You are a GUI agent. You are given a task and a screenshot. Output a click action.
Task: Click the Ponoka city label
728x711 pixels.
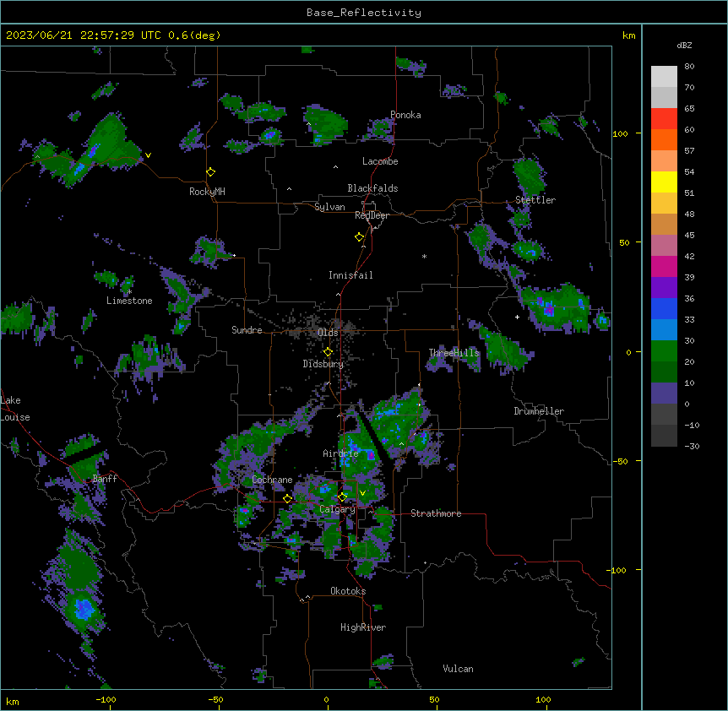(x=405, y=115)
